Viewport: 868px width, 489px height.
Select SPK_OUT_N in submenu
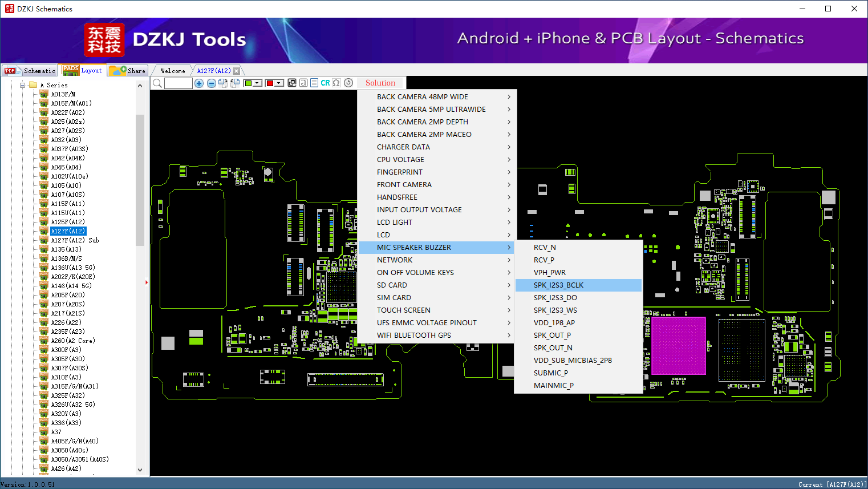click(578, 348)
